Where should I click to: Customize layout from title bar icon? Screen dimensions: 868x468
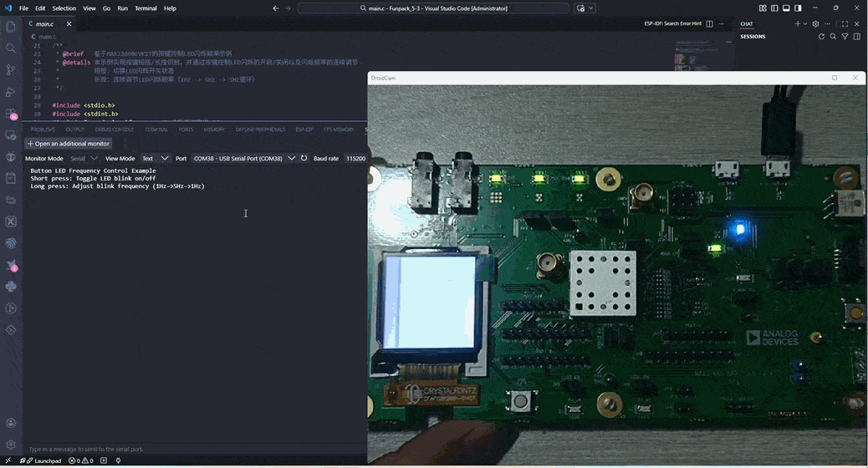pyautogui.click(x=763, y=8)
